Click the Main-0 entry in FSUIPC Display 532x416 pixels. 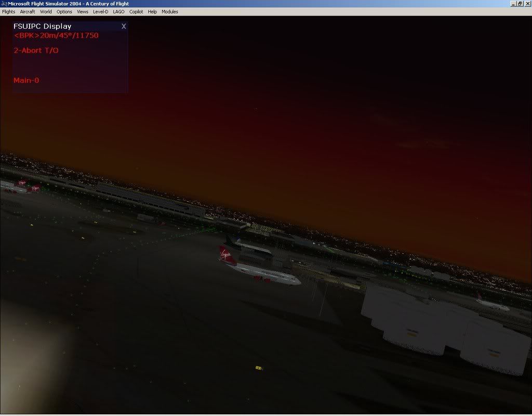tap(26, 80)
